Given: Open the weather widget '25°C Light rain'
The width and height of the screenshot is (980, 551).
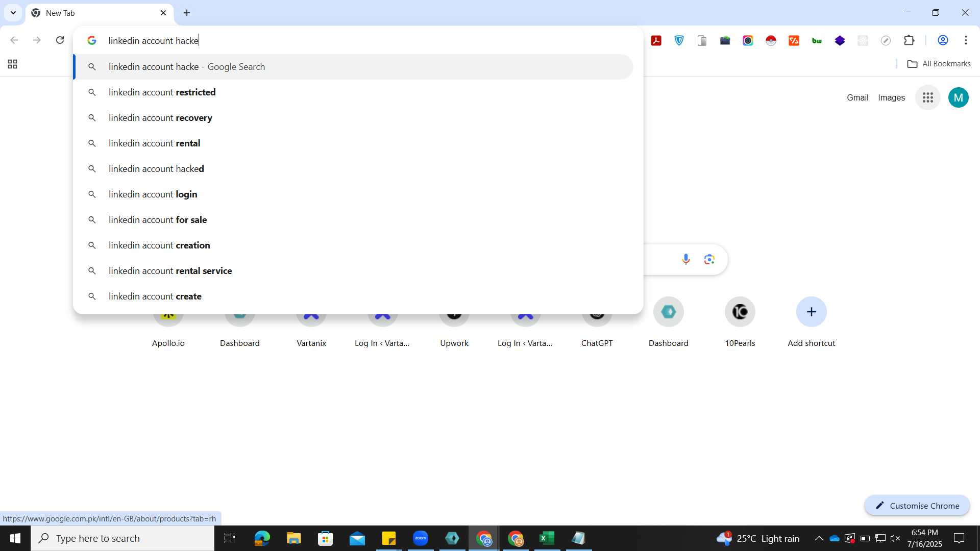Looking at the screenshot, I should (x=758, y=538).
